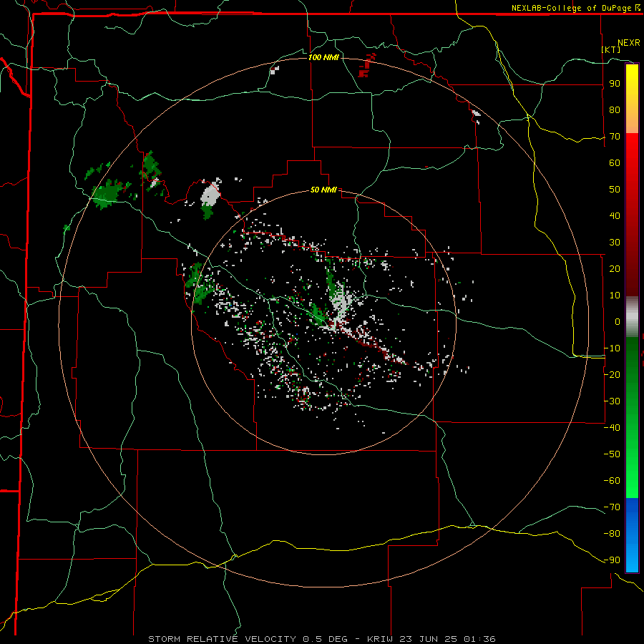The height and width of the screenshot is (644, 644).
Task: Select the [KT] units label
Action: click(611, 49)
